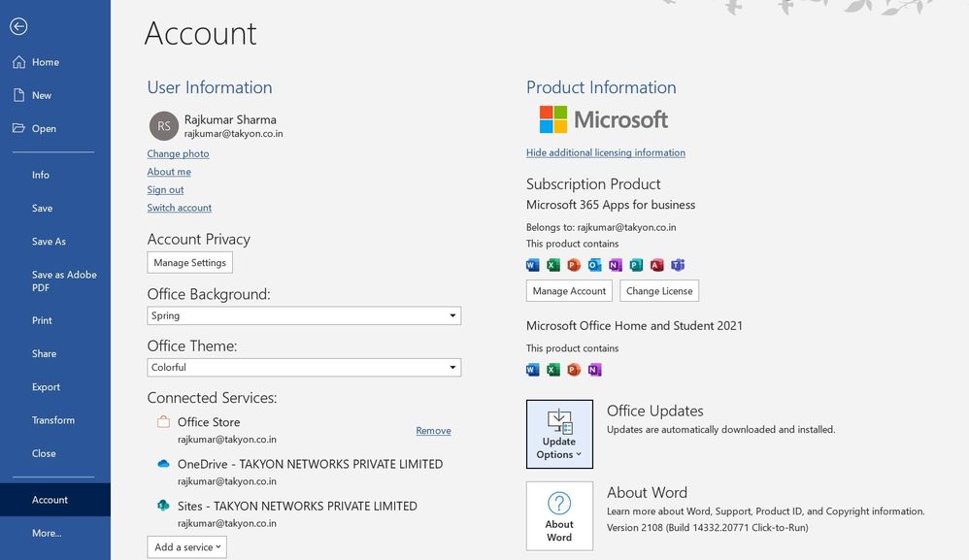Click the Office Store bag icon
969x560 pixels.
[163, 422]
